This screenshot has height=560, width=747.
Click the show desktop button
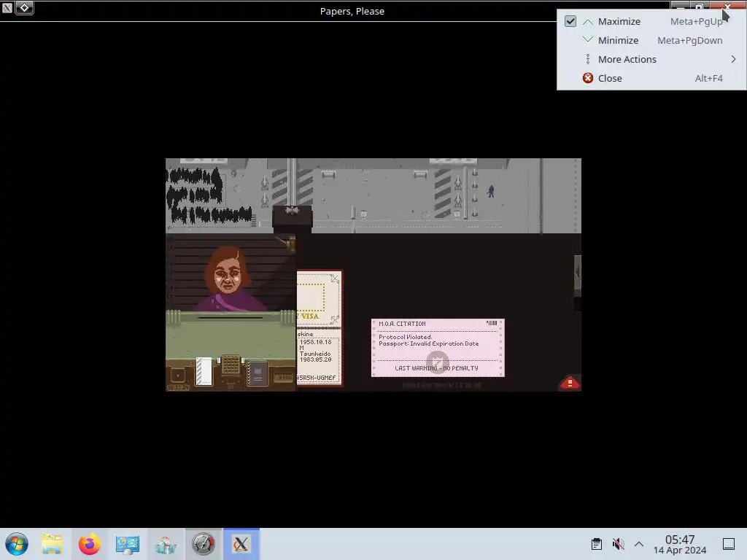729,544
